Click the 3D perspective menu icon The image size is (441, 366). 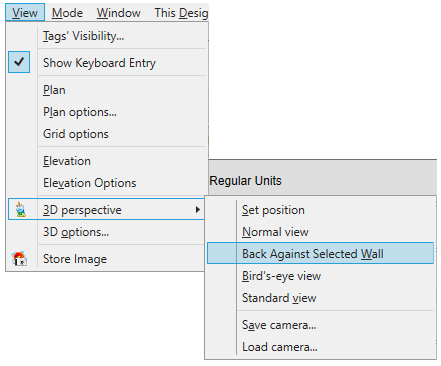coord(21,210)
